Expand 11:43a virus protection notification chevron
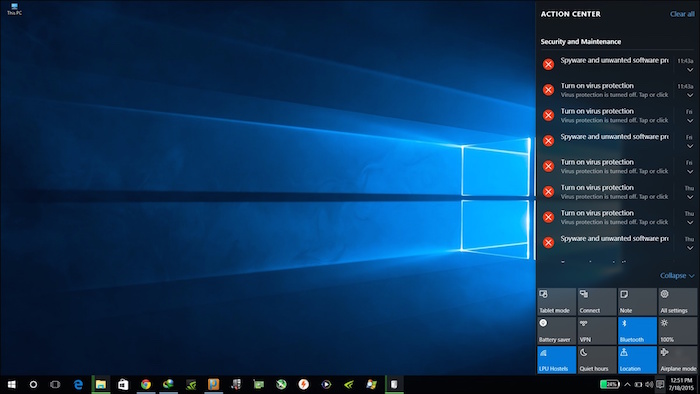Image resolution: width=700 pixels, height=394 pixels. point(690,95)
